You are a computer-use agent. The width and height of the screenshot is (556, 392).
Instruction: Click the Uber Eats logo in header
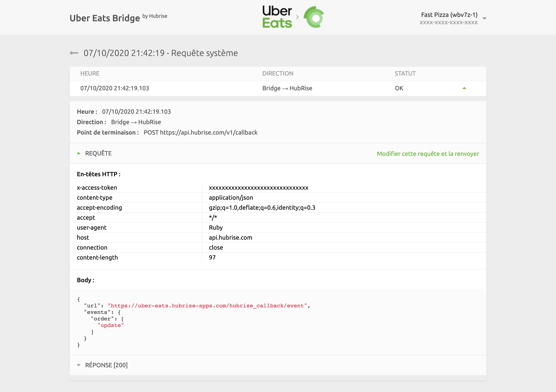tap(277, 17)
